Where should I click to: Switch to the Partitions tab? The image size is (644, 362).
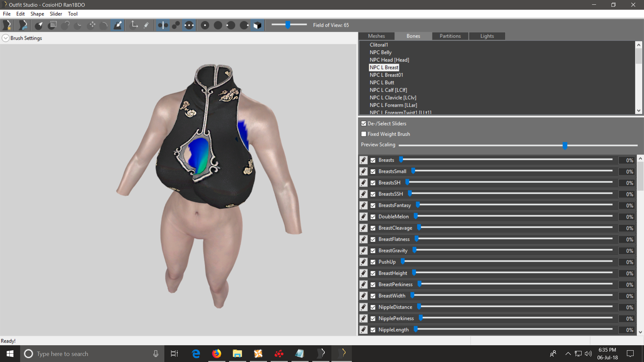pos(450,36)
